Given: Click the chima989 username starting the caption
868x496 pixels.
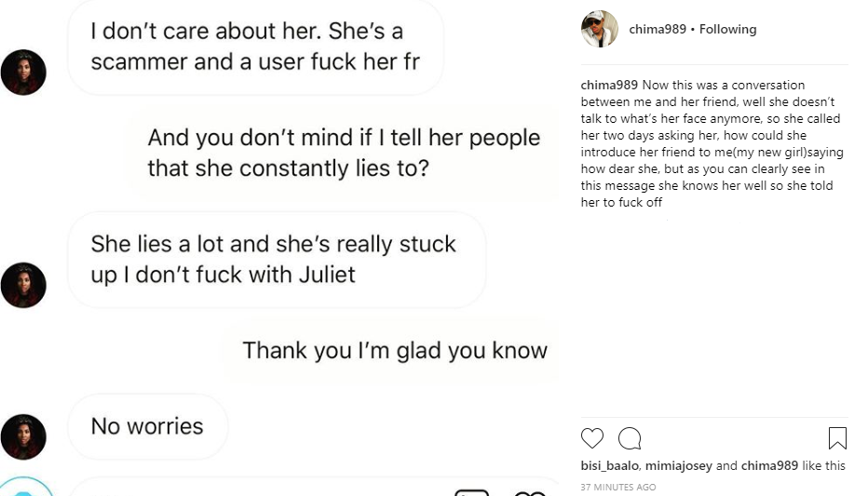Looking at the screenshot, I should point(608,86).
